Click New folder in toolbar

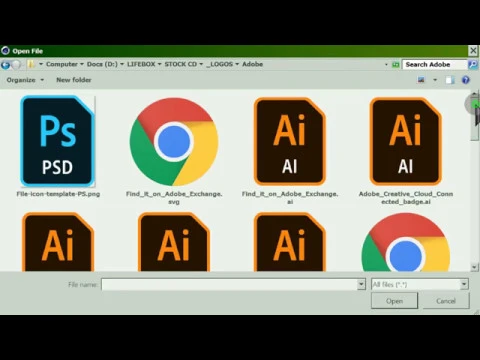click(74, 80)
